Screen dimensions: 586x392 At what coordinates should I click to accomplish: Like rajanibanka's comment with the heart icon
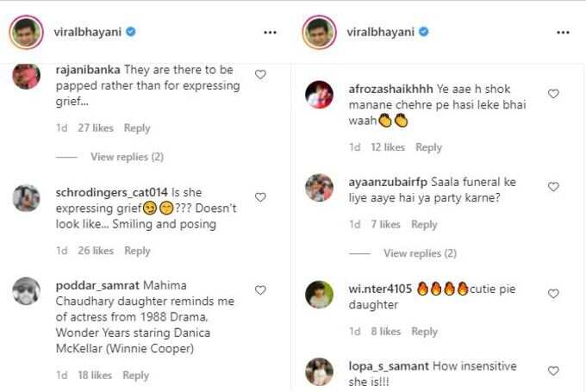260,75
